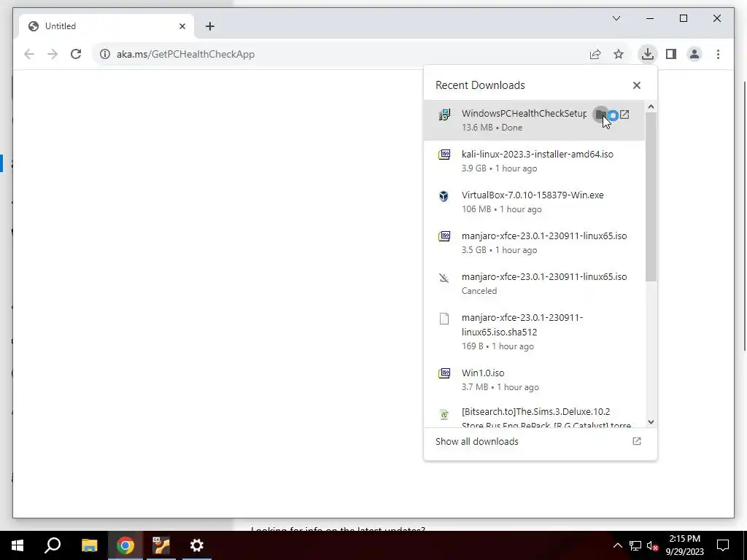Close the Untitled tab
This screenshot has height=560, width=747.
coord(182,26)
